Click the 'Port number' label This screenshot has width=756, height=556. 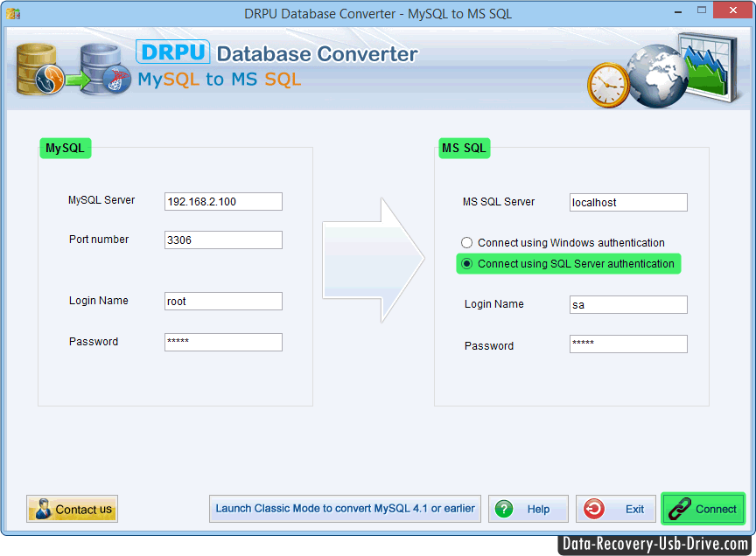pos(99,239)
